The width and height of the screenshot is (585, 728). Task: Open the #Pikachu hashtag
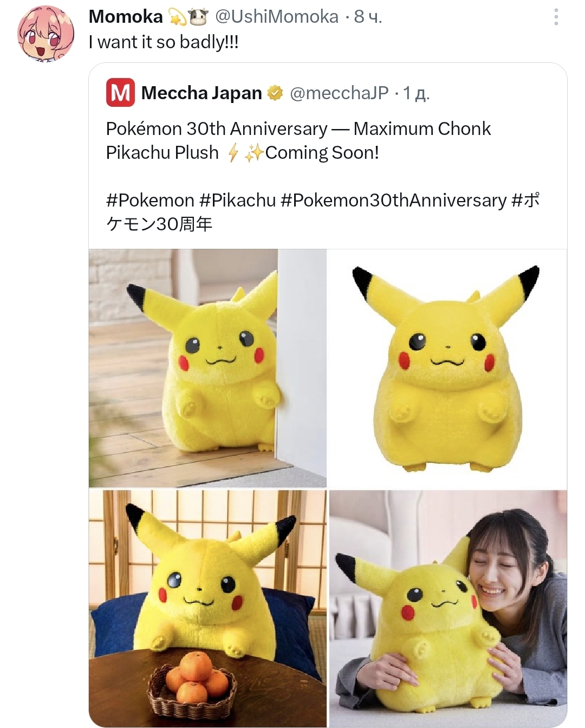point(238,200)
